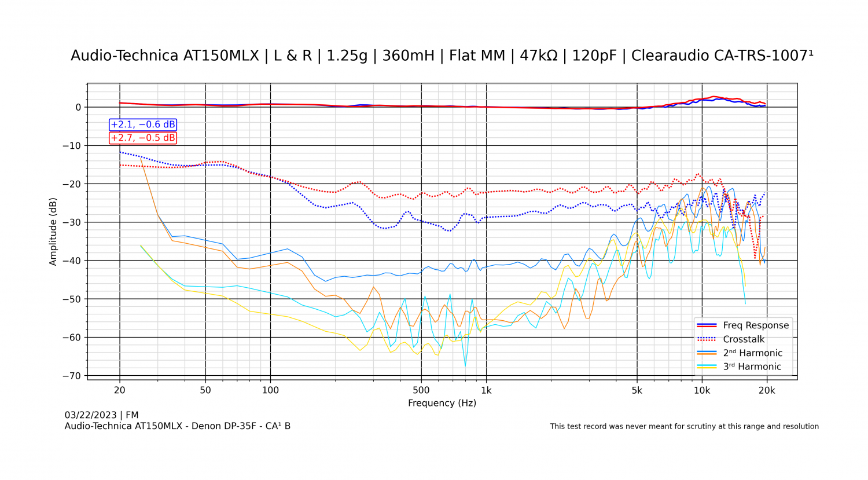Click the '100' frequency tick label
Viewport: 868px width, 480px height.
[x=270, y=390]
